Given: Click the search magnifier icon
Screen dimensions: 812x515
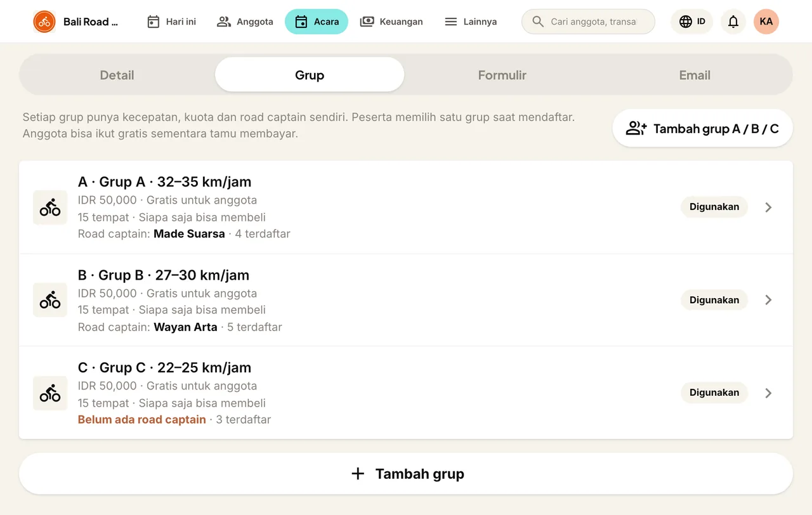Looking at the screenshot, I should pyautogui.click(x=538, y=22).
